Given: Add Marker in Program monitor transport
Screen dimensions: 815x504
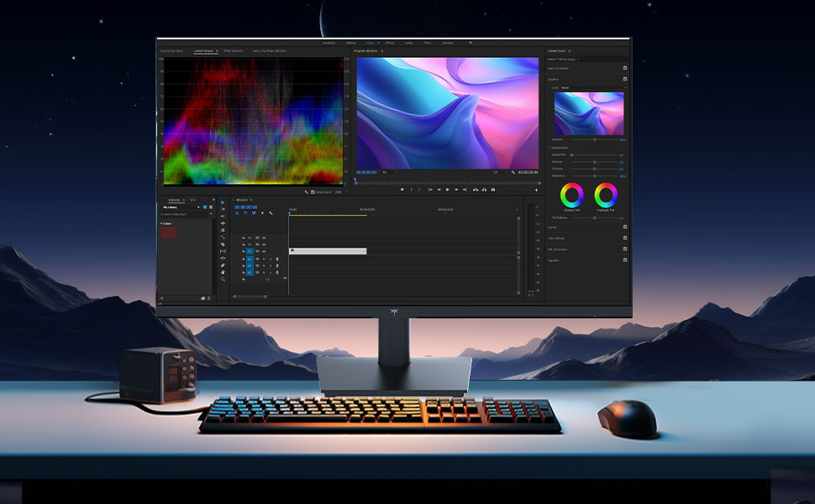Looking at the screenshot, I should pyautogui.click(x=402, y=190).
